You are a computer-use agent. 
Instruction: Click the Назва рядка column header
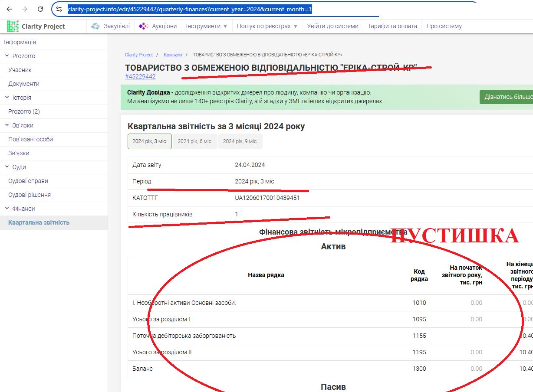coord(266,275)
